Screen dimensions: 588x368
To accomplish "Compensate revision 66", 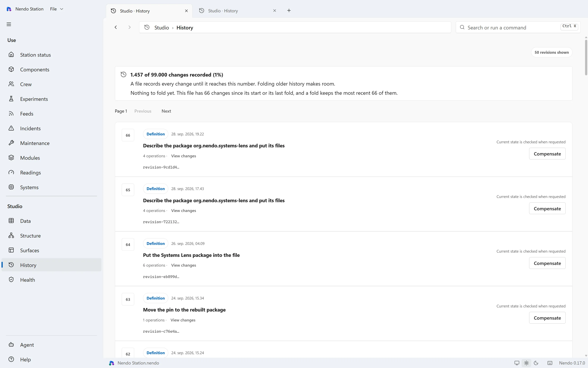I will 547,154.
